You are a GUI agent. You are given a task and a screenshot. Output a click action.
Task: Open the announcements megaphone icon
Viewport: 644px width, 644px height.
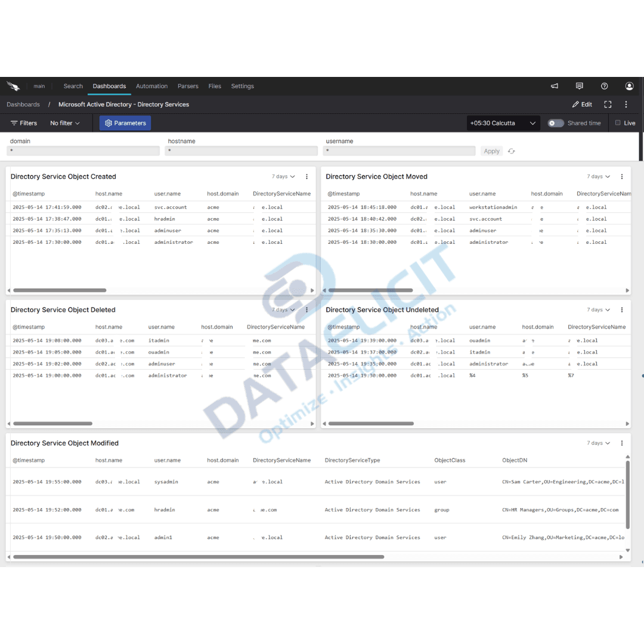pos(554,86)
